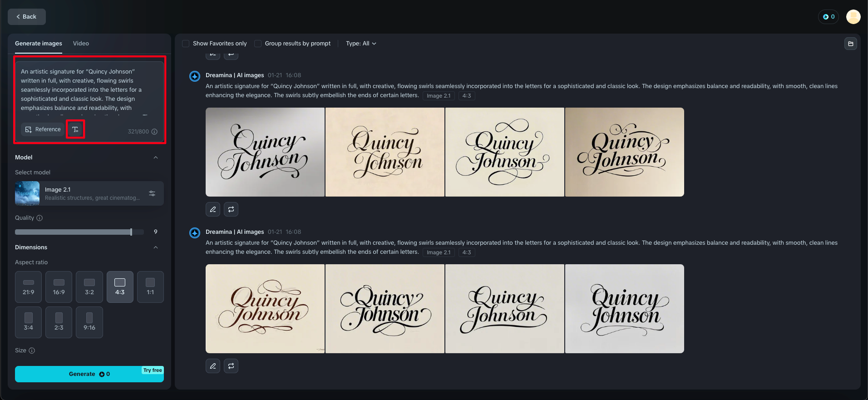Click the Dreamina logo icon beside the upper result
The image size is (868, 400).
pyautogui.click(x=195, y=76)
